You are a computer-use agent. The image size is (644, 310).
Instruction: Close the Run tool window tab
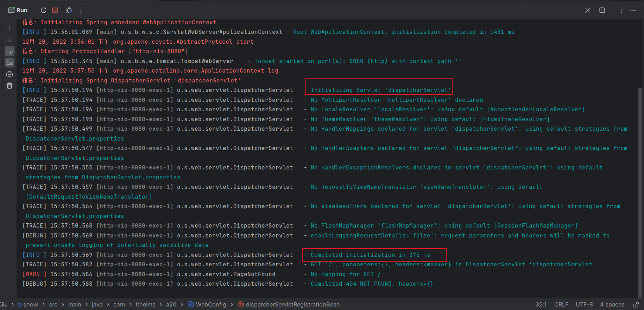pyautogui.click(x=588, y=10)
